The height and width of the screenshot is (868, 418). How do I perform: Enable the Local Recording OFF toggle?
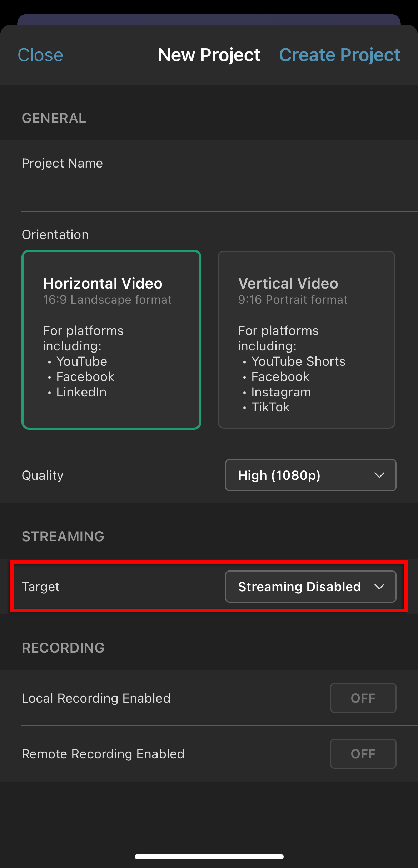363,698
